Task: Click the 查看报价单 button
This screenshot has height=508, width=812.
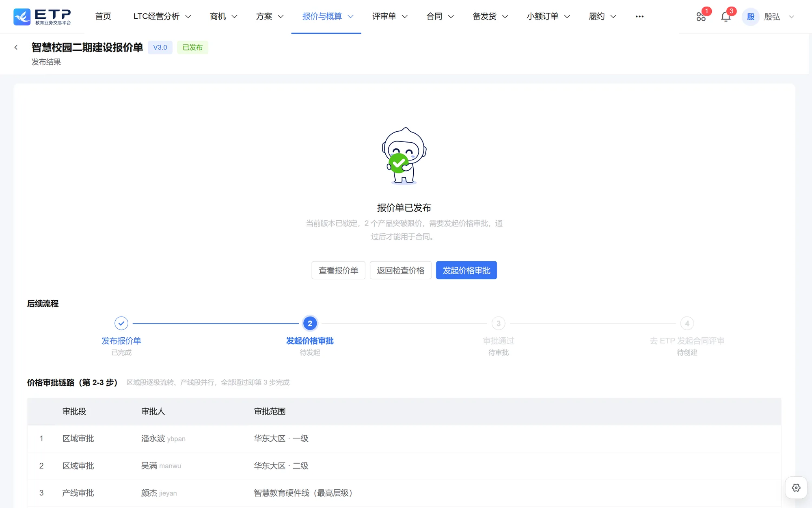Action: 338,270
